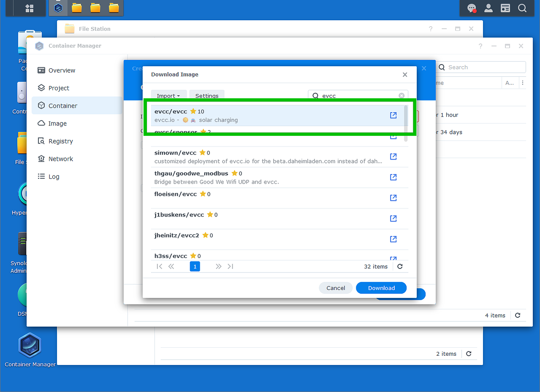Open Overview in Container Manager sidebar
Image resolution: width=540 pixels, height=392 pixels.
[x=77, y=70]
